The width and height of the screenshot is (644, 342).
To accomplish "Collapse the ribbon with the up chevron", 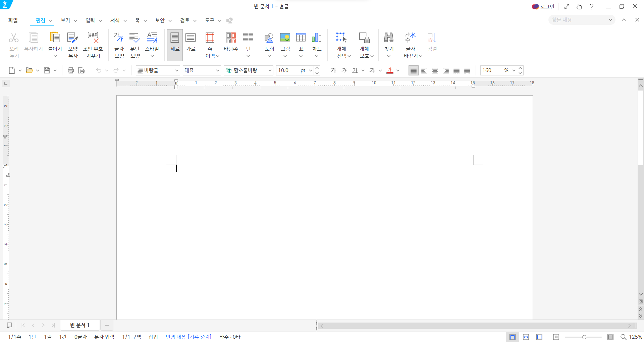I will (x=624, y=20).
